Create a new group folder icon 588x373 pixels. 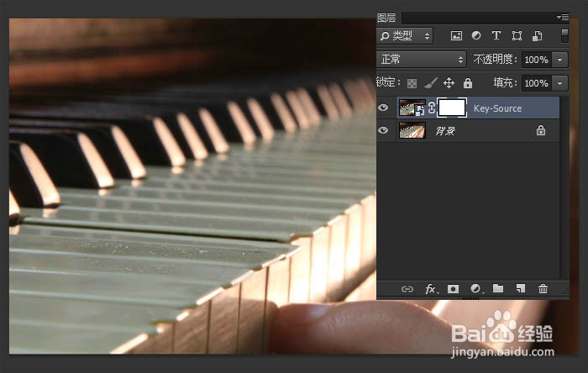tap(498, 288)
